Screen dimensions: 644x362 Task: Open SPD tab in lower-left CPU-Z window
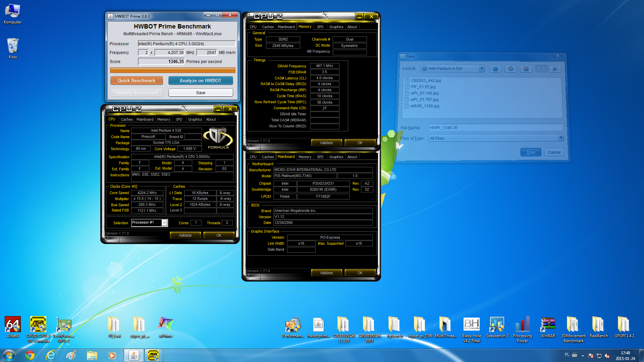[179, 119]
